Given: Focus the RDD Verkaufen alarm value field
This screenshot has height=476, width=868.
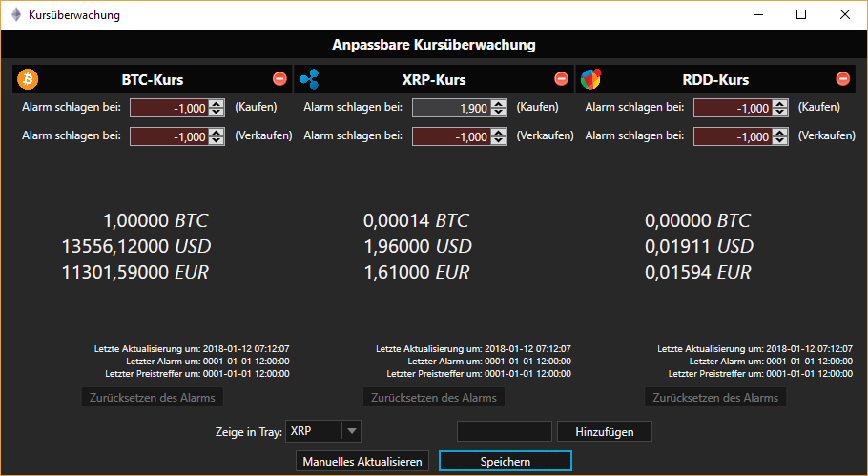Looking at the screenshot, I should coord(733,136).
